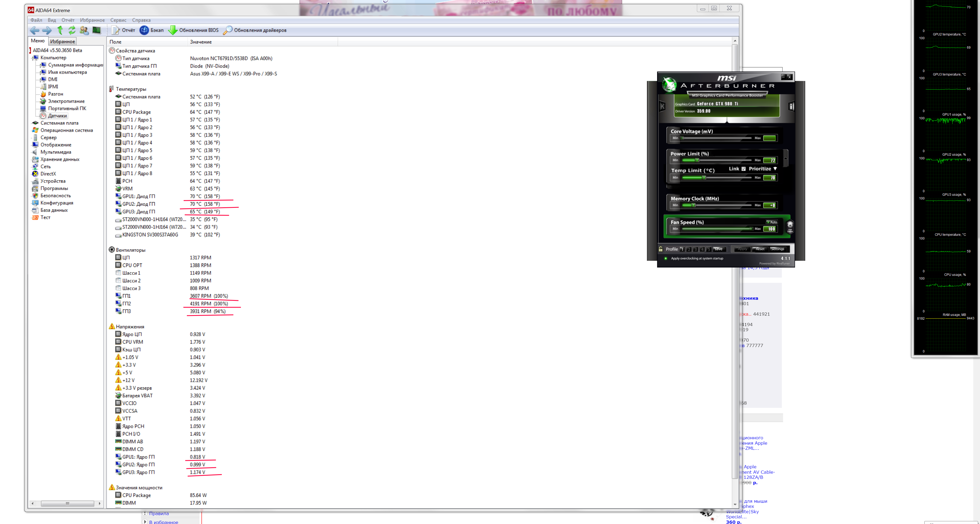Toggle Apply overclocking at system startup

click(x=666, y=258)
